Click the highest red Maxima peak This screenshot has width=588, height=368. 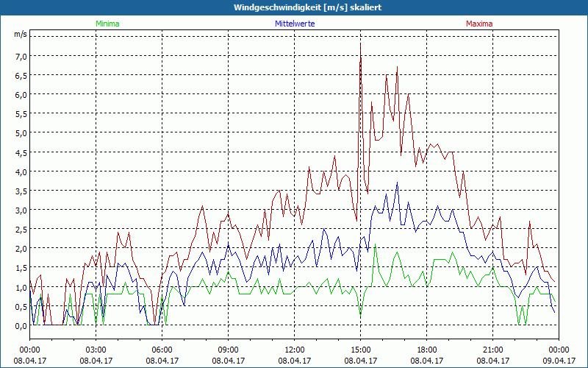[x=360, y=44]
